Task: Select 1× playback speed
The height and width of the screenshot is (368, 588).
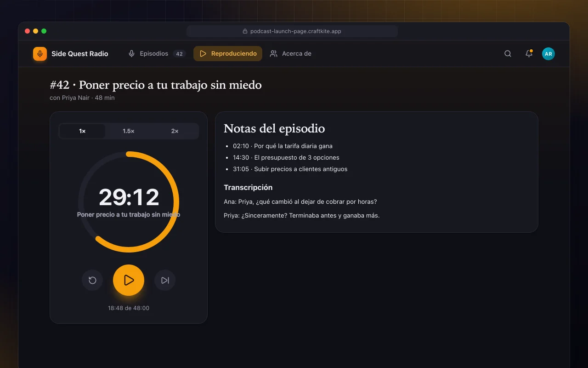Action: click(x=83, y=131)
